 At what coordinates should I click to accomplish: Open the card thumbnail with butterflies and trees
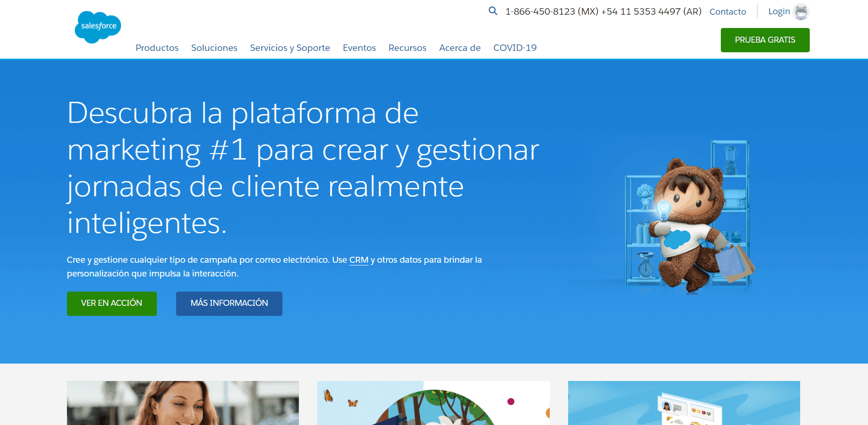pos(433,403)
